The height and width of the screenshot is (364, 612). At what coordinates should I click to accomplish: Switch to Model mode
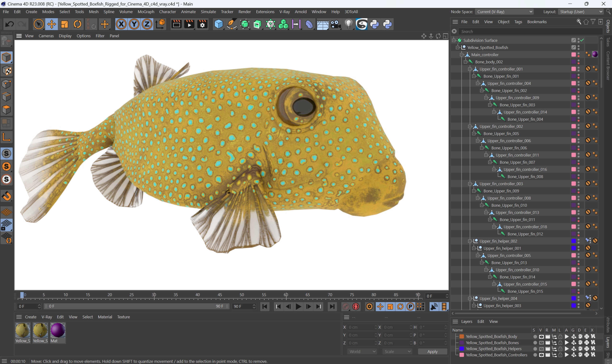(7, 57)
